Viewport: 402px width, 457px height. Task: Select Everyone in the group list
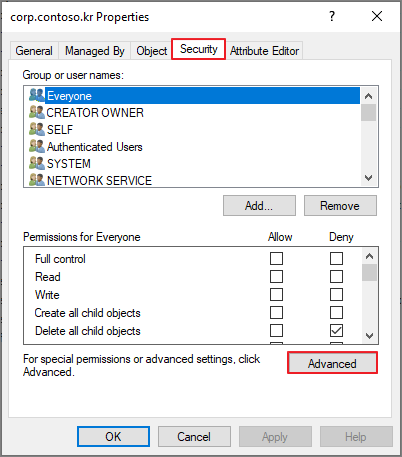click(202, 96)
